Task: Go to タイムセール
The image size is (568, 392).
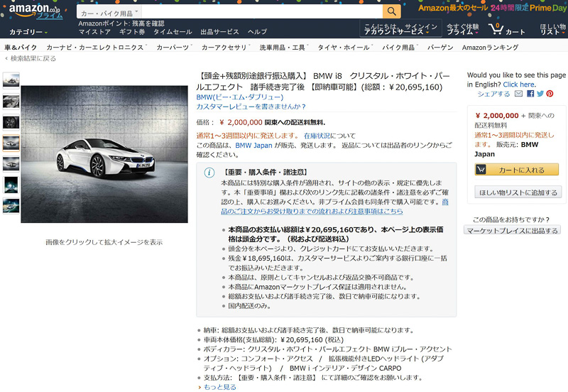Action: click(x=173, y=32)
